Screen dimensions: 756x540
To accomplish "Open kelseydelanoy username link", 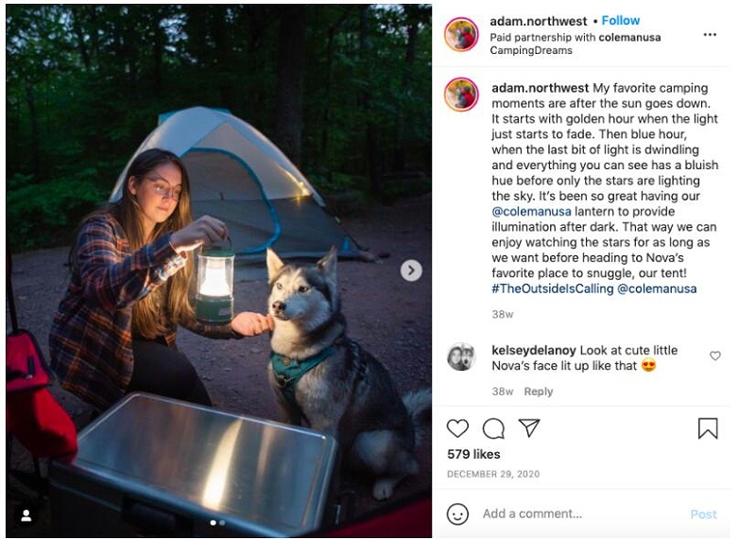I will pyautogui.click(x=534, y=350).
